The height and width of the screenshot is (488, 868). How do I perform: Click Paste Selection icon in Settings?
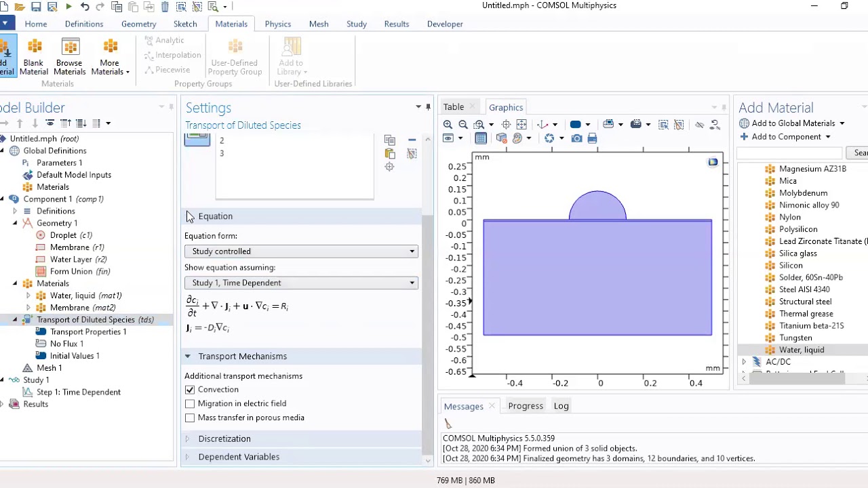[389, 154]
